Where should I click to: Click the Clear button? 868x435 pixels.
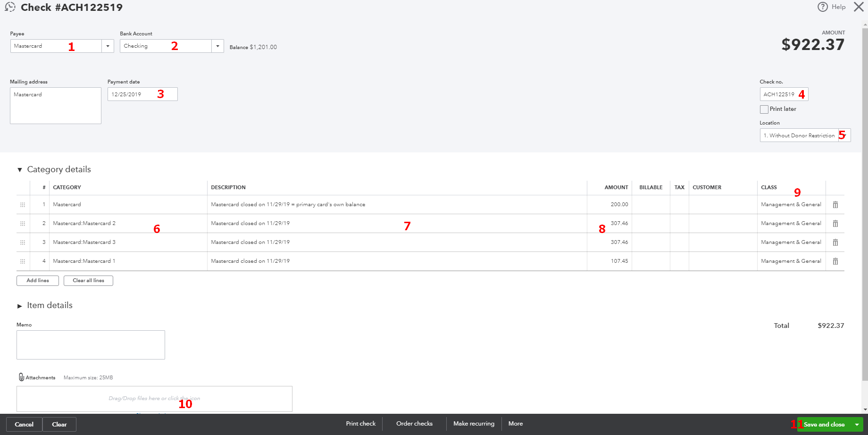coord(59,424)
